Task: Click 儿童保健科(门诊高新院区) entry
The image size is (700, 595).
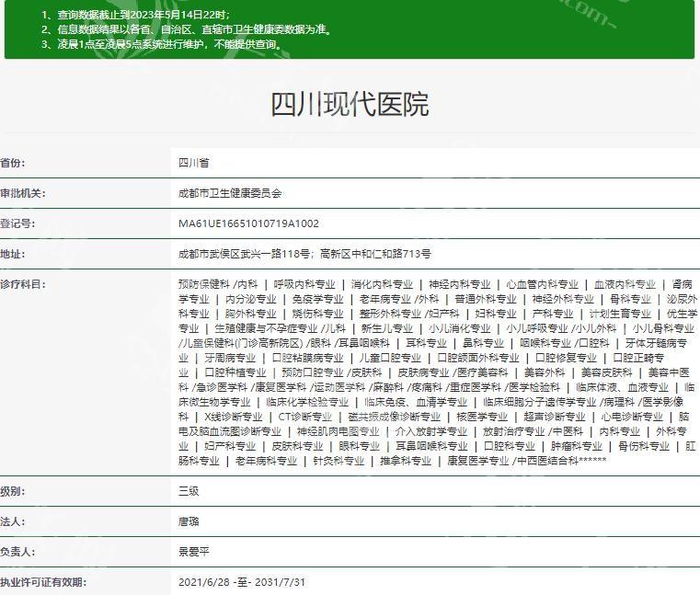Action: point(241,343)
